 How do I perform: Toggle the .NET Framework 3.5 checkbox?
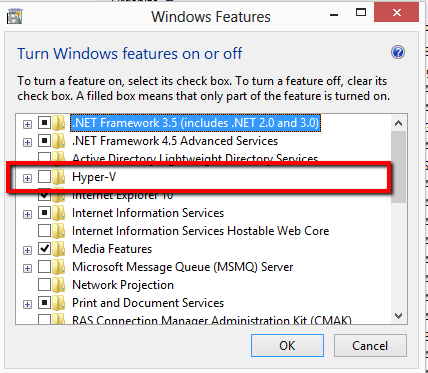(44, 123)
